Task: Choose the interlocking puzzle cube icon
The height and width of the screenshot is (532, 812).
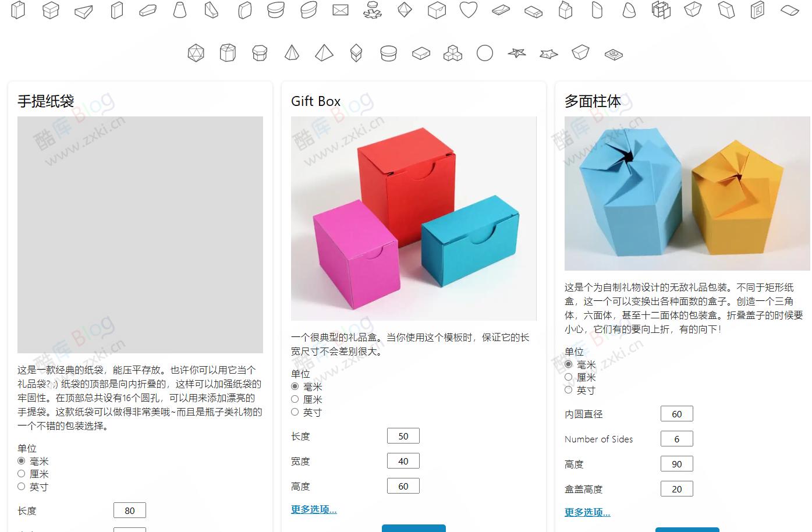Action: click(661, 10)
